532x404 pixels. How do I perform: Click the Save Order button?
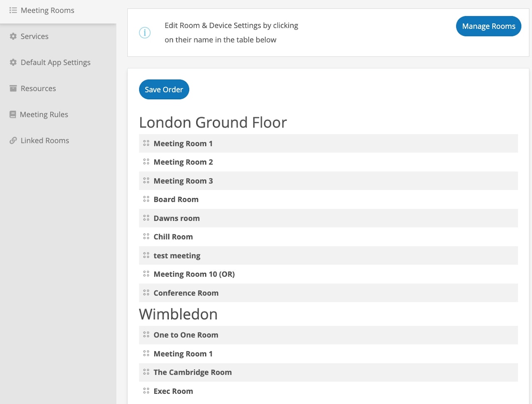pos(164,89)
